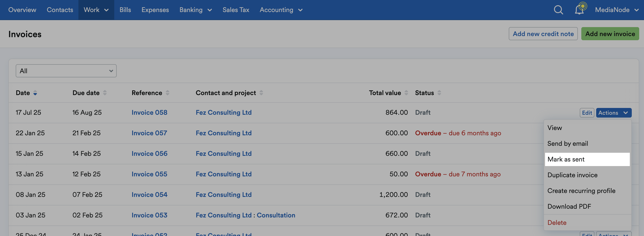644x236 pixels.
Task: Sort by Total value arrows
Action: pos(406,93)
